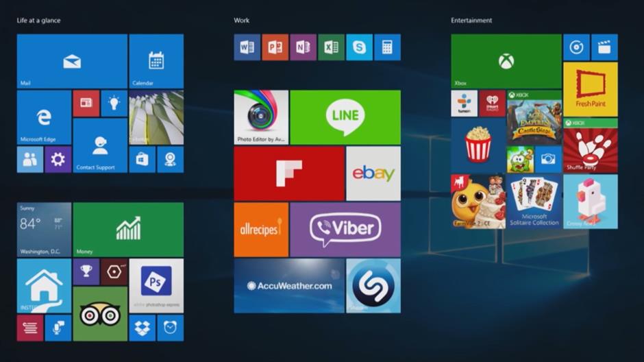This screenshot has width=644, height=362.
Task: Open the Shazam tile
Action: click(373, 286)
